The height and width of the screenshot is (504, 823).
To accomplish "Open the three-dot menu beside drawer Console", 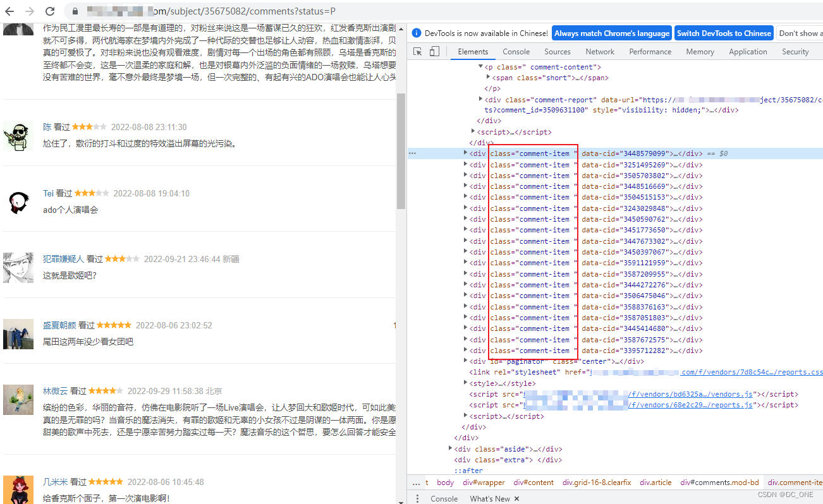I will pos(417,498).
